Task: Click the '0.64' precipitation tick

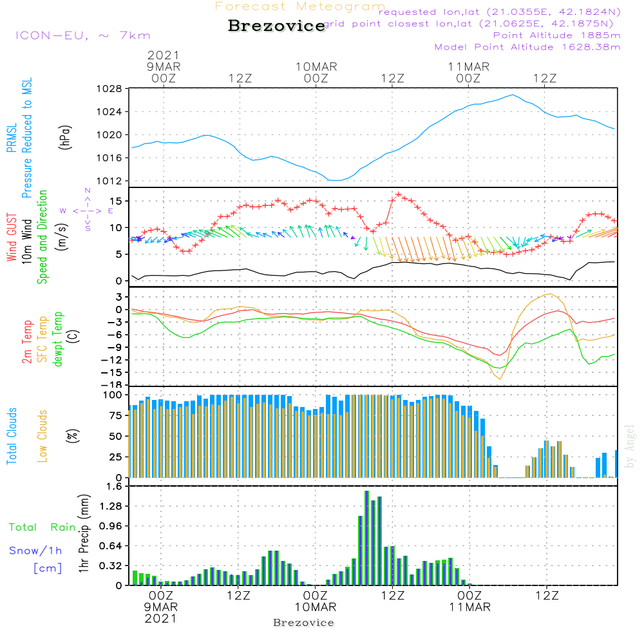Action: (x=111, y=546)
